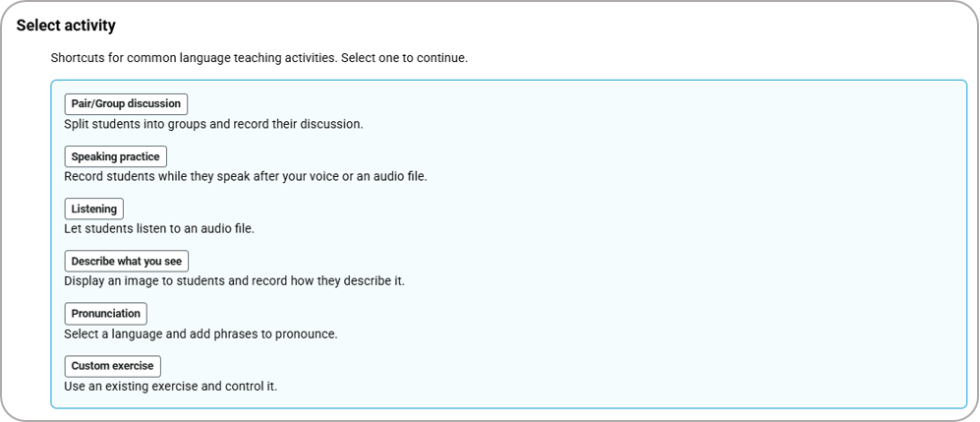Pick the Describe what you see button
This screenshot has height=422, width=980.
(126, 261)
